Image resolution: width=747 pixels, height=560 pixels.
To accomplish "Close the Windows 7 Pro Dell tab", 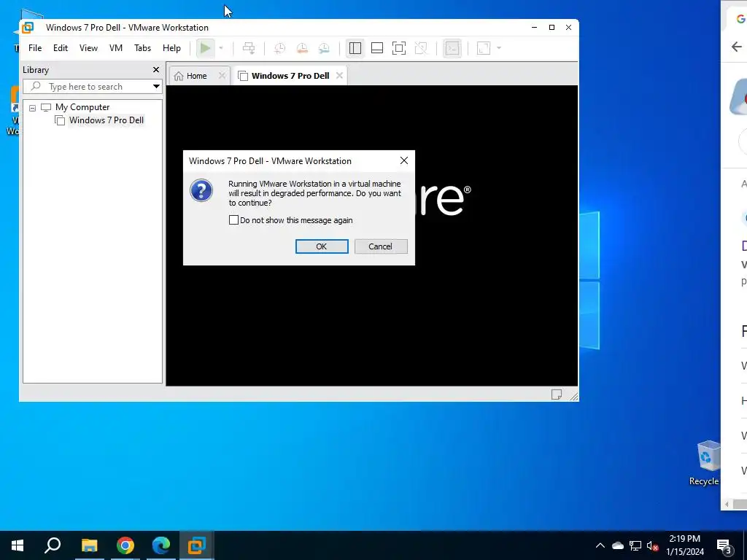I will [339, 76].
